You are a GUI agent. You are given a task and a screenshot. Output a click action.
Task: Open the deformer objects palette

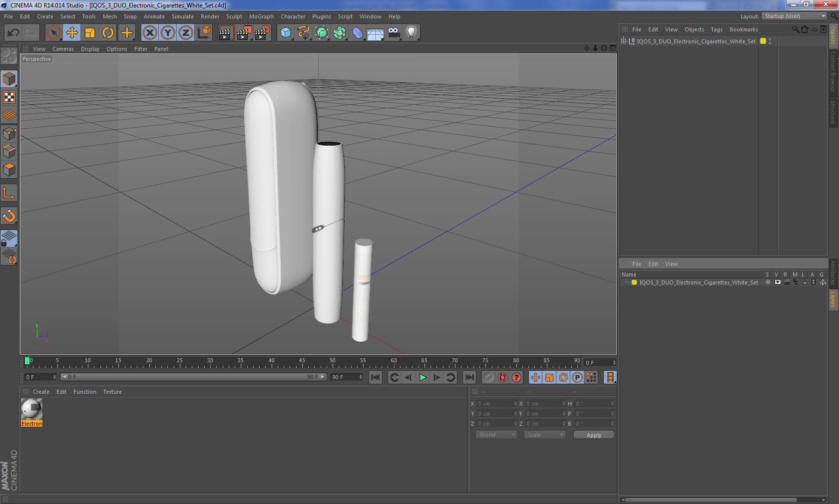tap(358, 33)
